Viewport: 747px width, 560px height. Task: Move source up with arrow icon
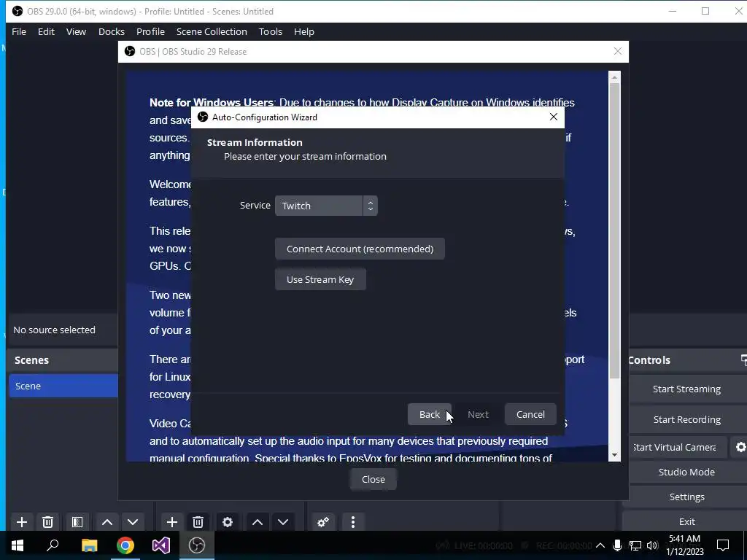pyautogui.click(x=258, y=522)
